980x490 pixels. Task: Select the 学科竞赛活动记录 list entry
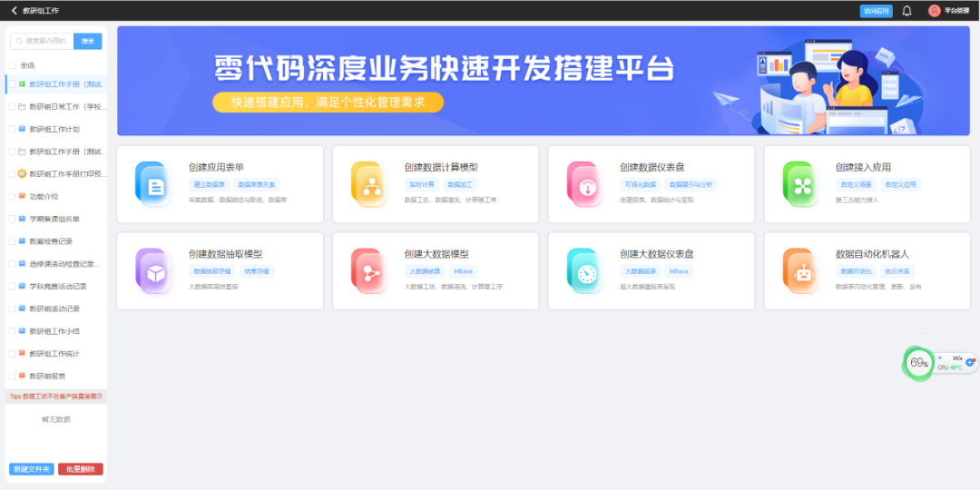coord(56,286)
